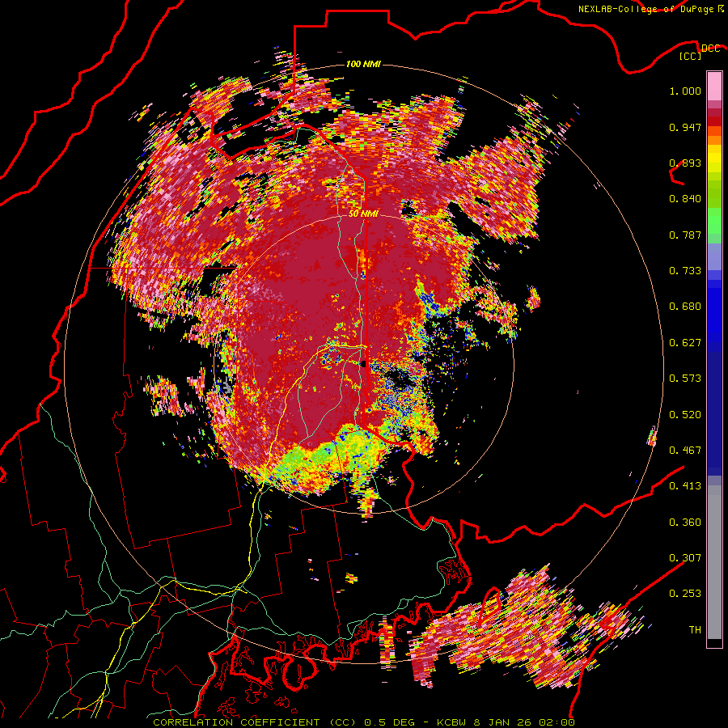Click the 0.893 scale value
The height and width of the screenshot is (728, 728).
(685, 163)
